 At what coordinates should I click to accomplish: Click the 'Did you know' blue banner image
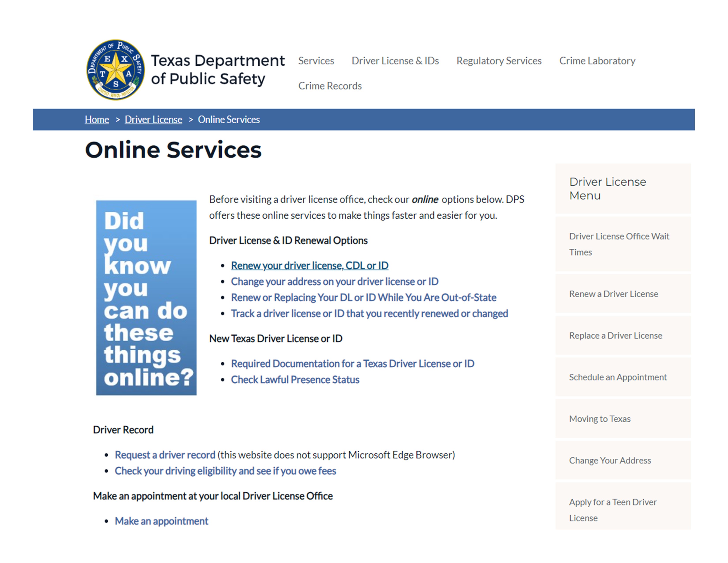click(x=146, y=298)
